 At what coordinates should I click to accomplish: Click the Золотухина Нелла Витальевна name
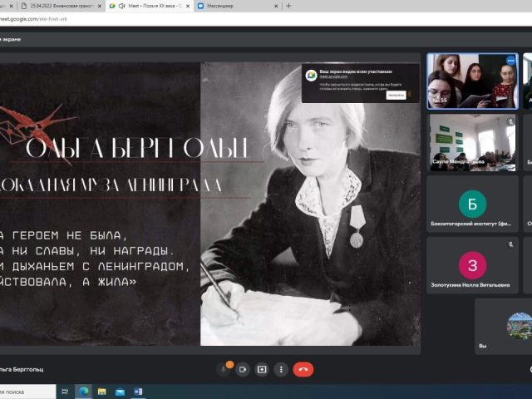click(x=470, y=285)
